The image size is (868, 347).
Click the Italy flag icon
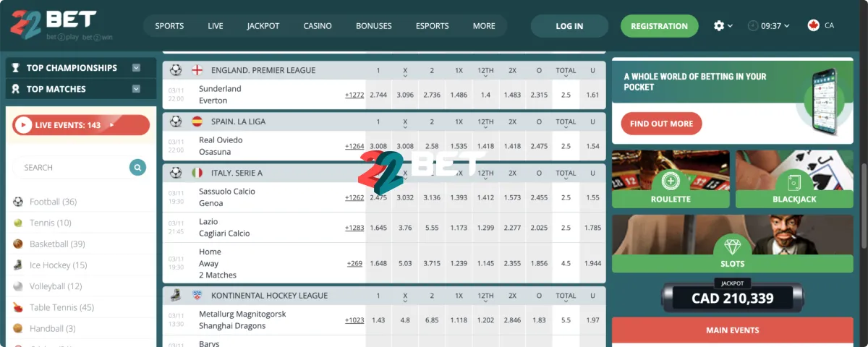point(197,173)
